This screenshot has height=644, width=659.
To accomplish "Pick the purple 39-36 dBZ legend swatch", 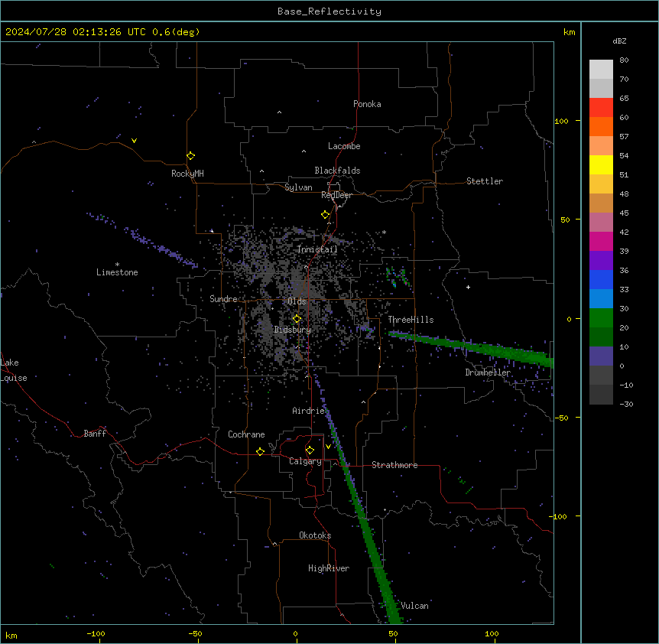I will [601, 261].
